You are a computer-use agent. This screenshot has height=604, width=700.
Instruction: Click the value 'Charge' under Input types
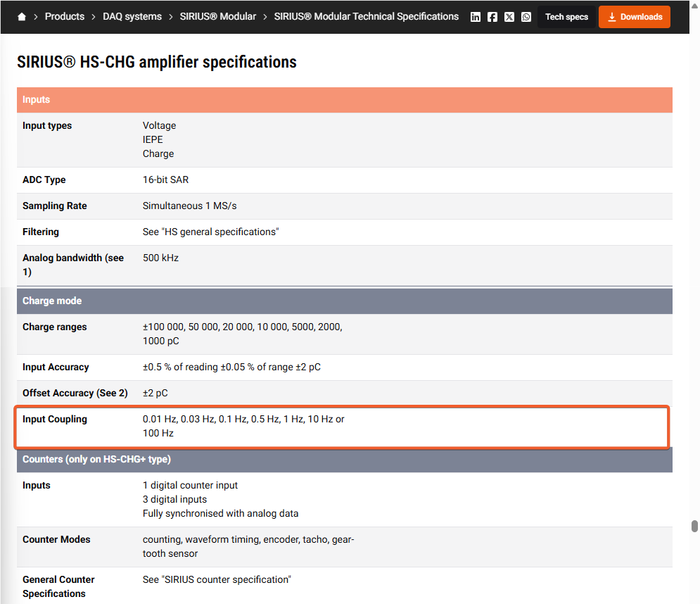pyautogui.click(x=158, y=153)
